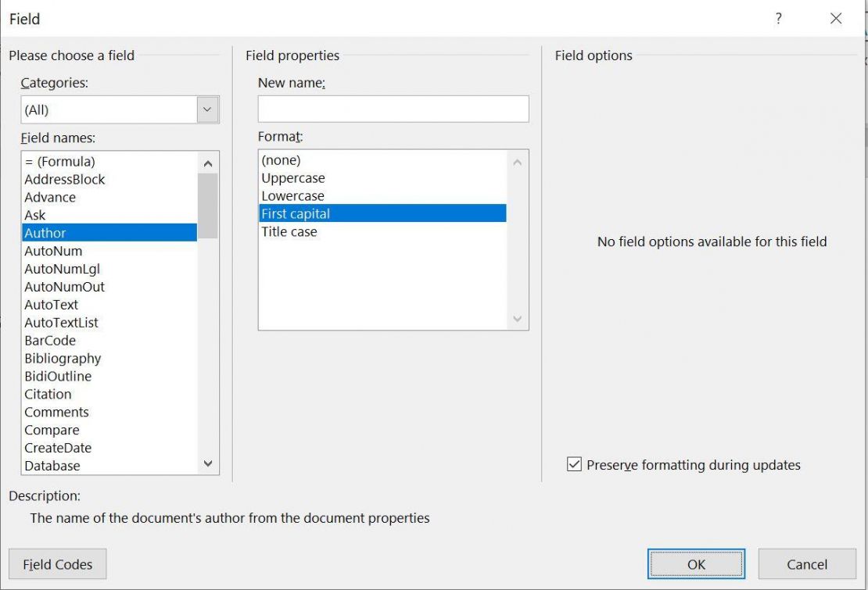
Task: Confirm with the OK button
Action: 695,564
